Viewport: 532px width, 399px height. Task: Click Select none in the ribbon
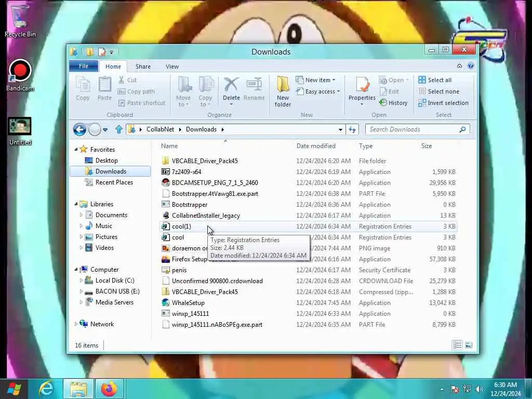pyautogui.click(x=438, y=91)
